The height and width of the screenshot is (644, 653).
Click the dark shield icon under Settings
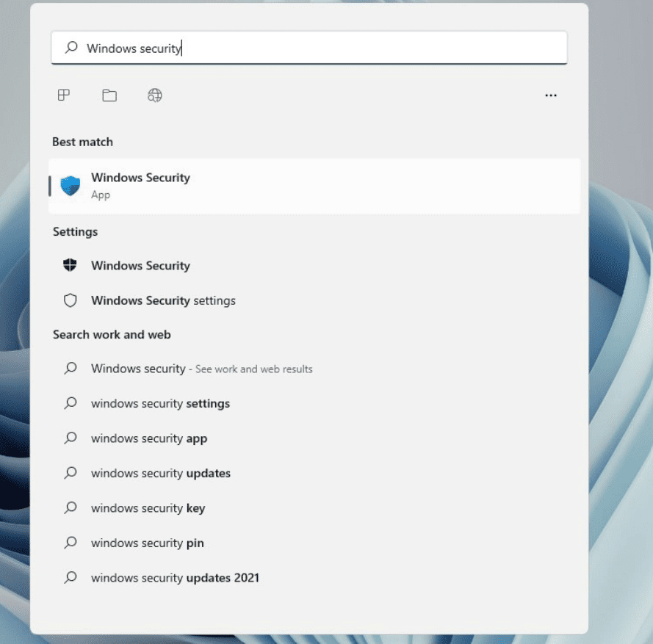[x=70, y=265]
